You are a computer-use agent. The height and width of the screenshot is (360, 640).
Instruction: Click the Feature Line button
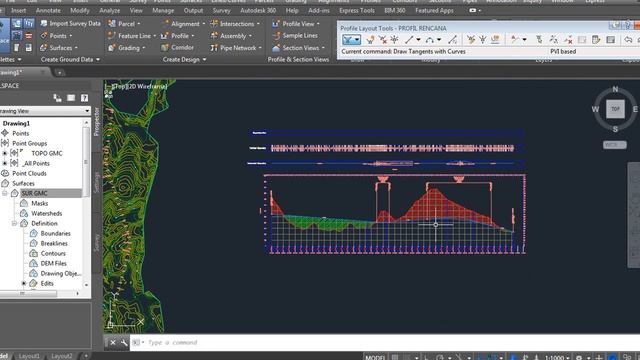(x=131, y=36)
